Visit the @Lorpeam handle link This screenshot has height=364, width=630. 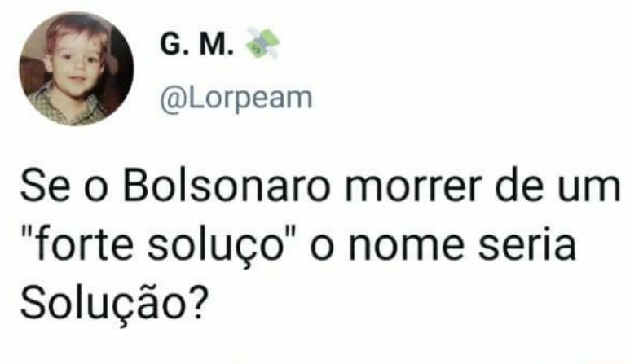coord(236,99)
